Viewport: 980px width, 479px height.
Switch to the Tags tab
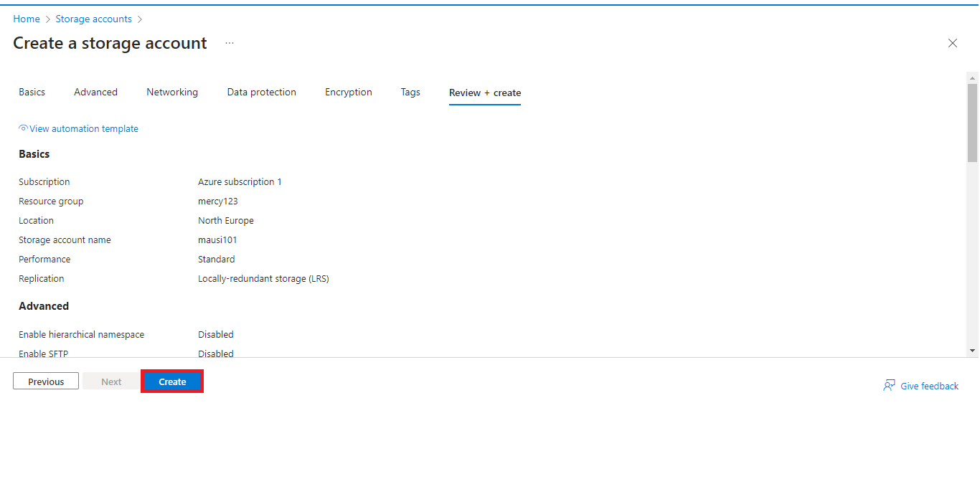point(410,92)
